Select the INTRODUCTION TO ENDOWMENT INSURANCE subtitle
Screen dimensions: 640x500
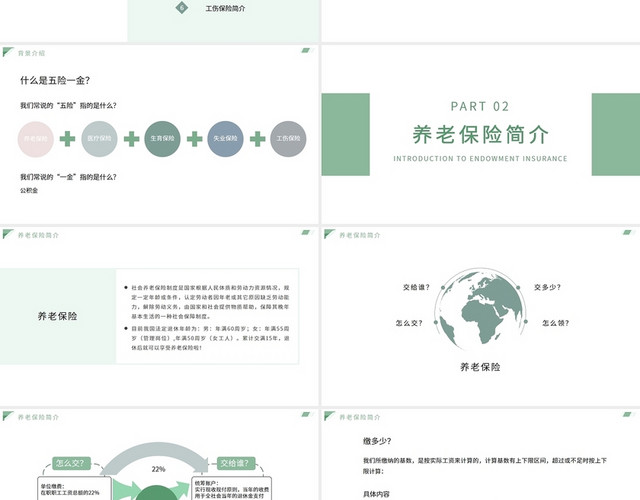[480, 158]
